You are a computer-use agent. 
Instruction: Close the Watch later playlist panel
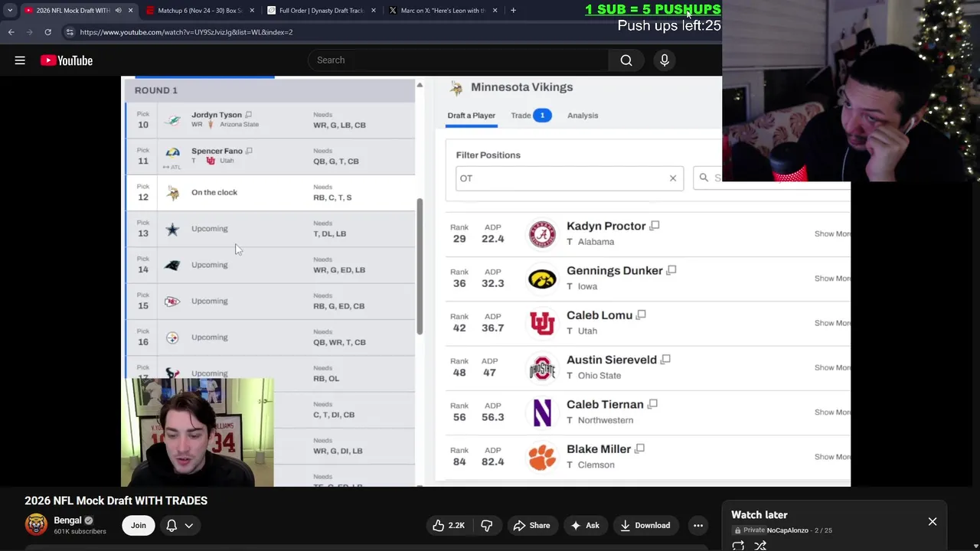click(x=933, y=521)
